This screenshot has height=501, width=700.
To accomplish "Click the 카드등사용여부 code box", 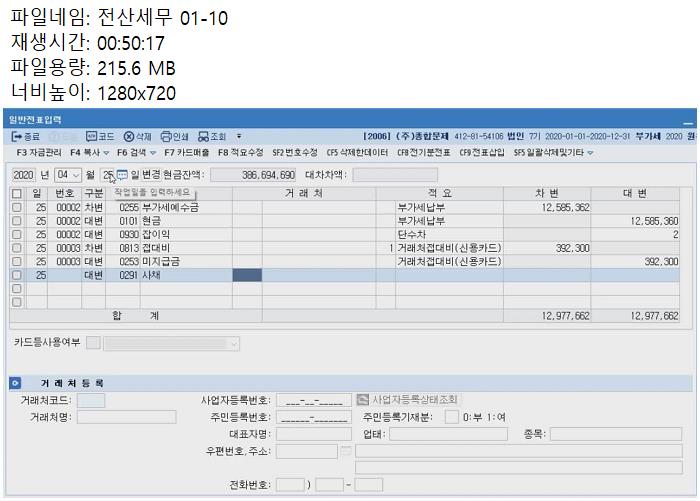I will point(93,343).
